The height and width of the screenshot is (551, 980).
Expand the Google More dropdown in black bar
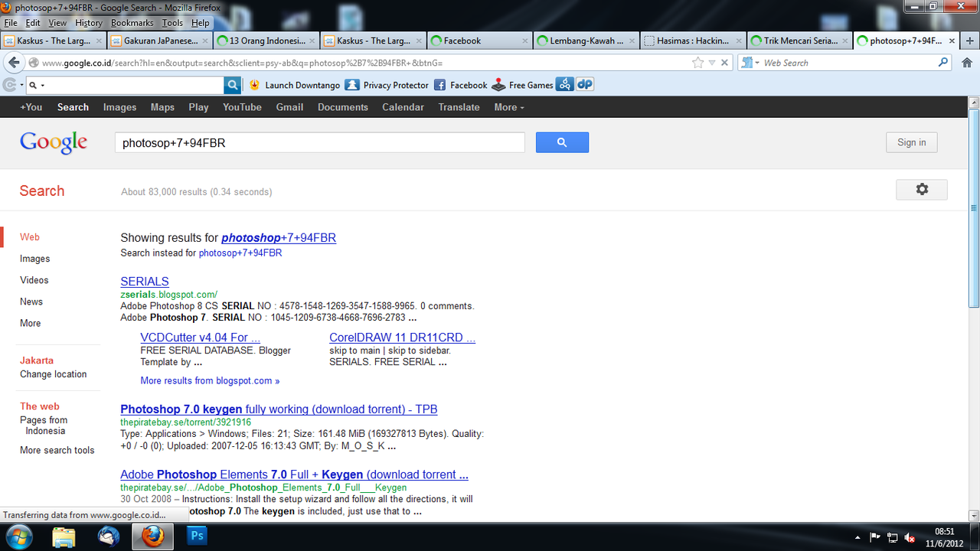click(509, 107)
